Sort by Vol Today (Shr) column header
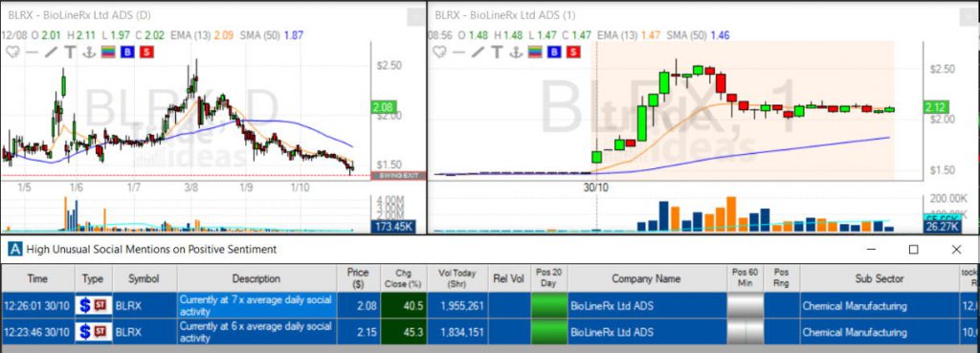This screenshot has width=980, height=353. 457,278
